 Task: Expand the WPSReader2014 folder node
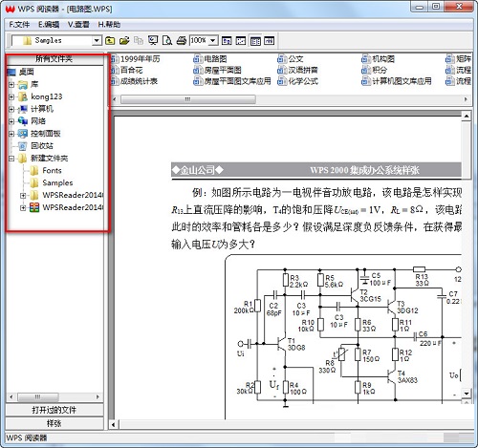[x=23, y=195]
